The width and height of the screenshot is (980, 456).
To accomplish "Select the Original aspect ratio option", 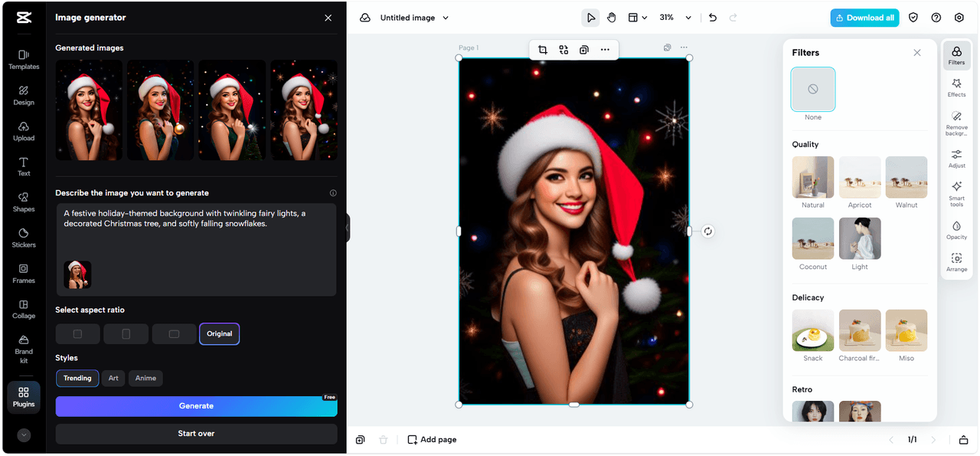I will coord(219,333).
